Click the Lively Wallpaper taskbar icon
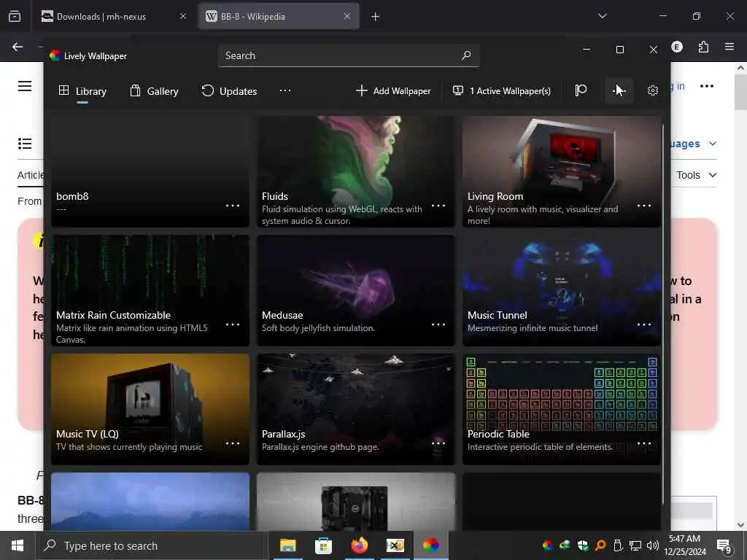Viewport: 747px width, 560px height. pyautogui.click(x=430, y=545)
